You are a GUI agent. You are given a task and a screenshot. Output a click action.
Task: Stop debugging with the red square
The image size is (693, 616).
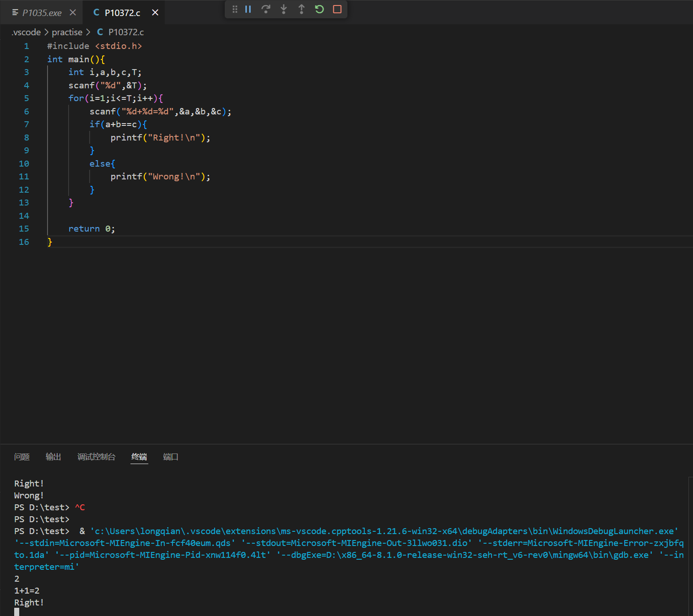[337, 9]
